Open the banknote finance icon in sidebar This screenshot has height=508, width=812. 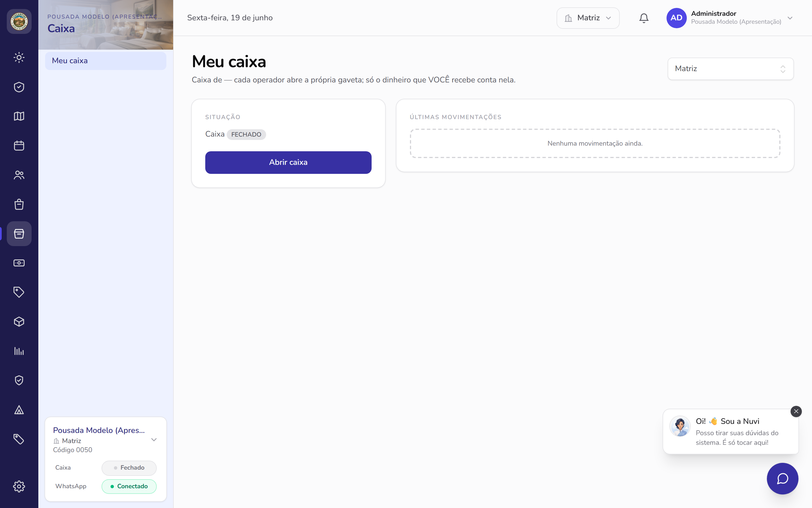[19, 263]
